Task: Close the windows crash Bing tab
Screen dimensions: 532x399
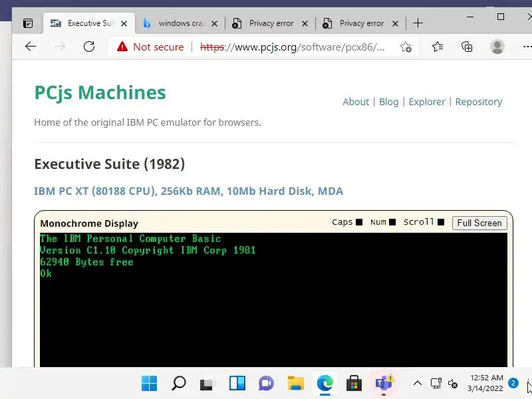Action: [214, 23]
